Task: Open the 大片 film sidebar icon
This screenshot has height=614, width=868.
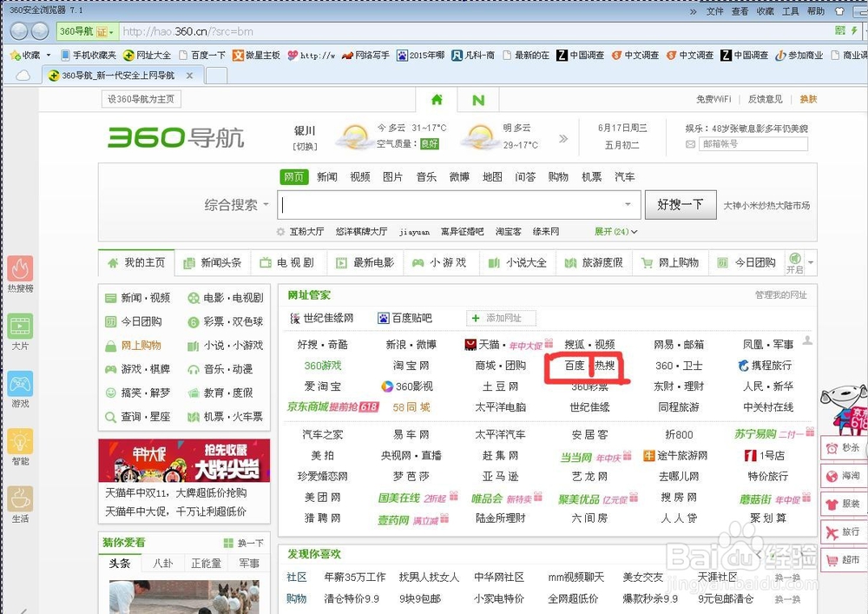Action: (20, 326)
